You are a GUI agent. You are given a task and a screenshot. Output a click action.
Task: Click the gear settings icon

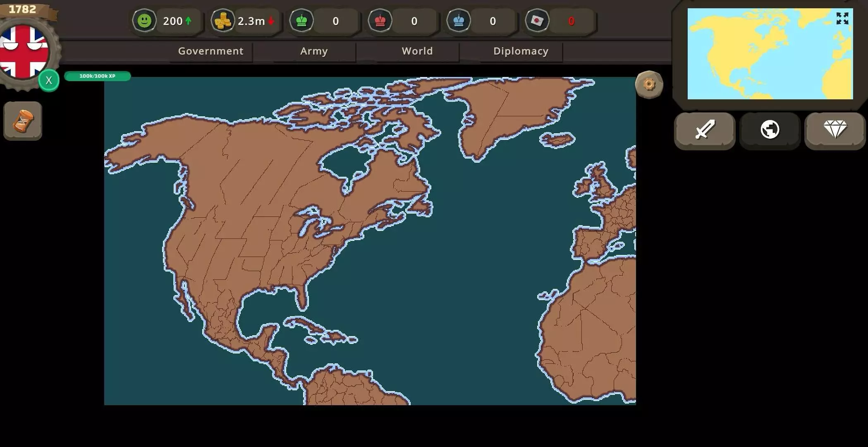click(x=649, y=85)
